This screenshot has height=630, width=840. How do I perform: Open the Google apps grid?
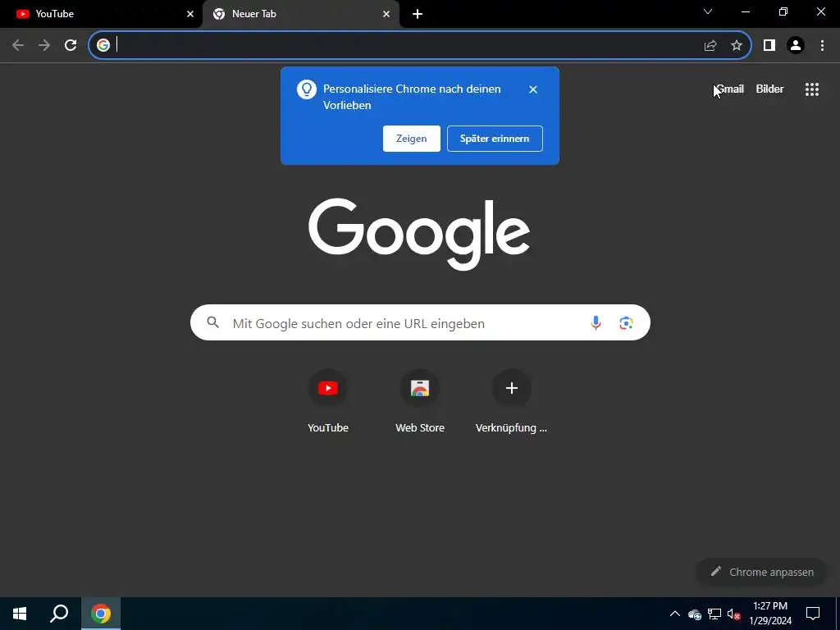(x=812, y=89)
